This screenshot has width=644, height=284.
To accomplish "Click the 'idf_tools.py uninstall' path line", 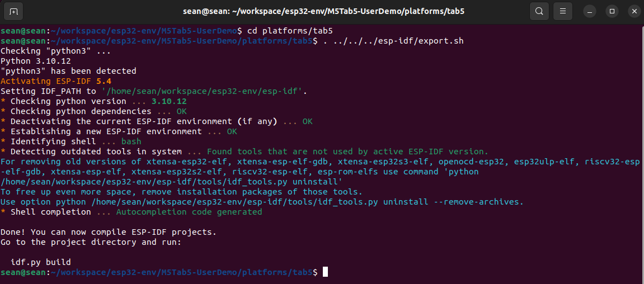I will [171, 182].
